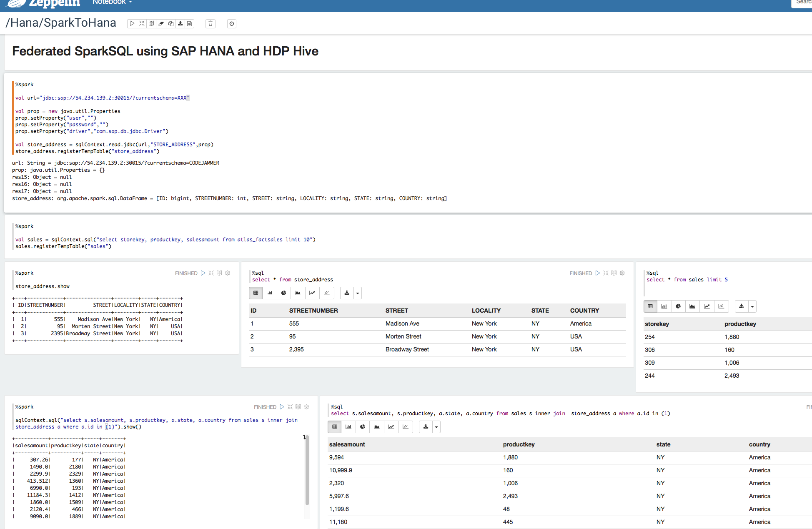
Task: Collapse the store_address.show paragraph output
Action: click(211, 273)
